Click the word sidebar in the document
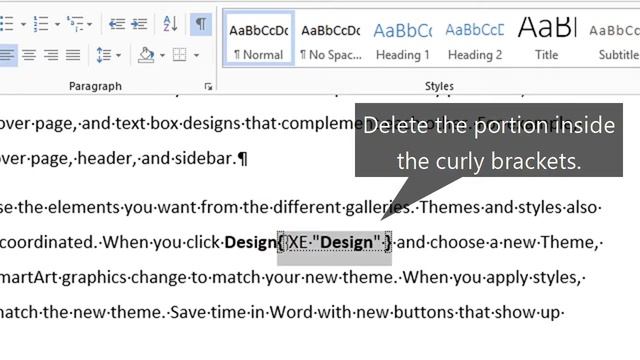This screenshot has height=360, width=640. [203, 158]
